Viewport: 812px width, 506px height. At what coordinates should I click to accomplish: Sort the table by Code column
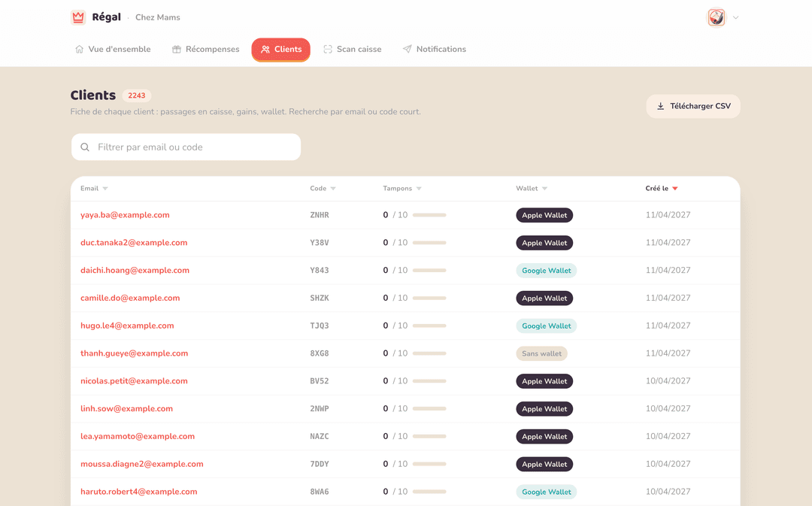323,189
